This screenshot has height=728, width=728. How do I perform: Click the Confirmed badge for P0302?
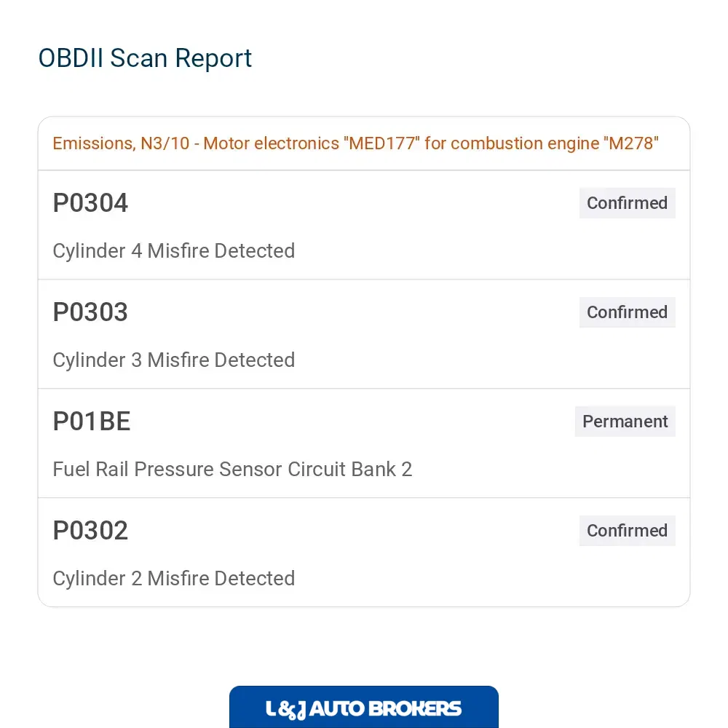point(628,530)
